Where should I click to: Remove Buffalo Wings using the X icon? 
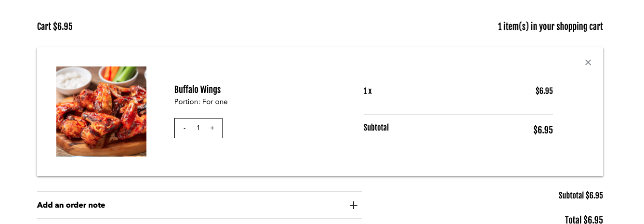click(x=588, y=62)
